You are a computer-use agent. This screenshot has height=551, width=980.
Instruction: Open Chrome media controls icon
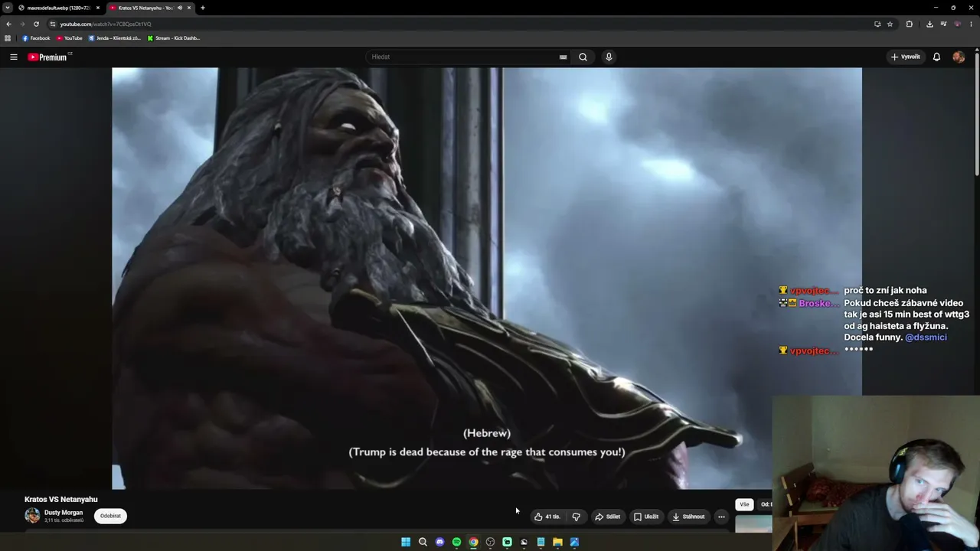(x=944, y=24)
